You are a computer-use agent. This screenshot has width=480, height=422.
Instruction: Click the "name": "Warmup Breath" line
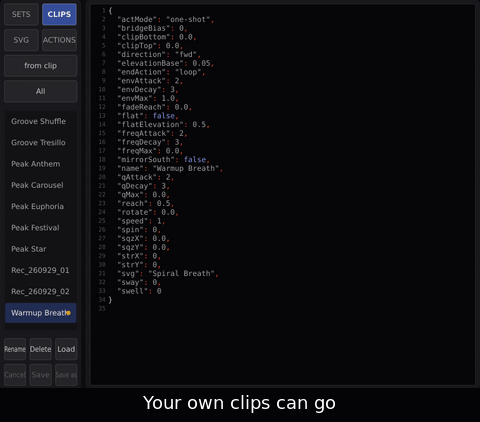(x=170, y=169)
